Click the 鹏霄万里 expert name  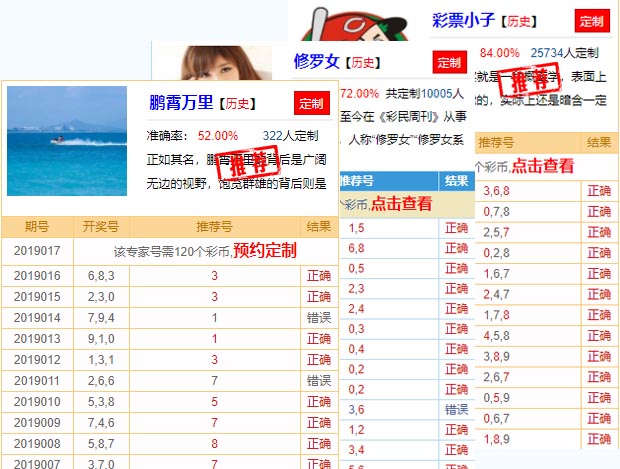pyautogui.click(x=181, y=103)
